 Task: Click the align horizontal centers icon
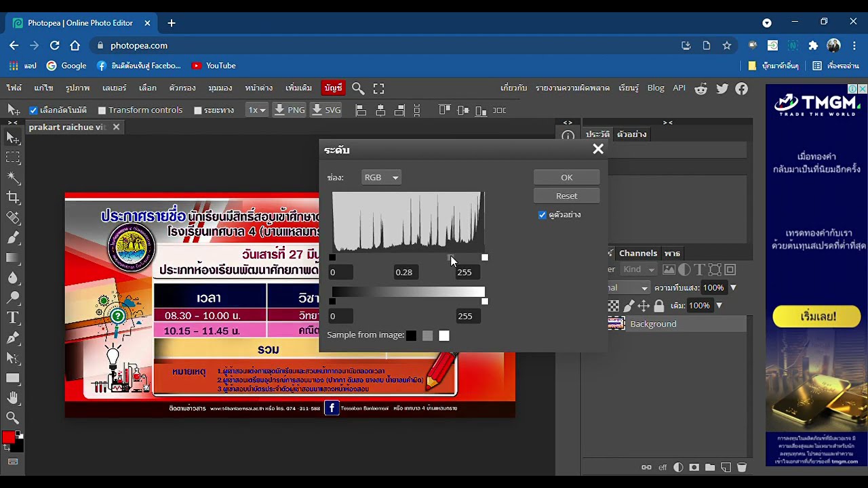pyautogui.click(x=380, y=110)
